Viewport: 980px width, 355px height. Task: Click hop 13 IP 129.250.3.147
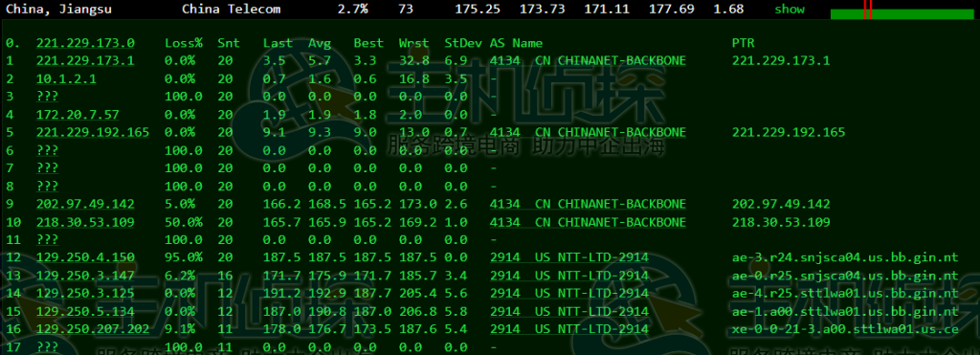pyautogui.click(x=85, y=276)
